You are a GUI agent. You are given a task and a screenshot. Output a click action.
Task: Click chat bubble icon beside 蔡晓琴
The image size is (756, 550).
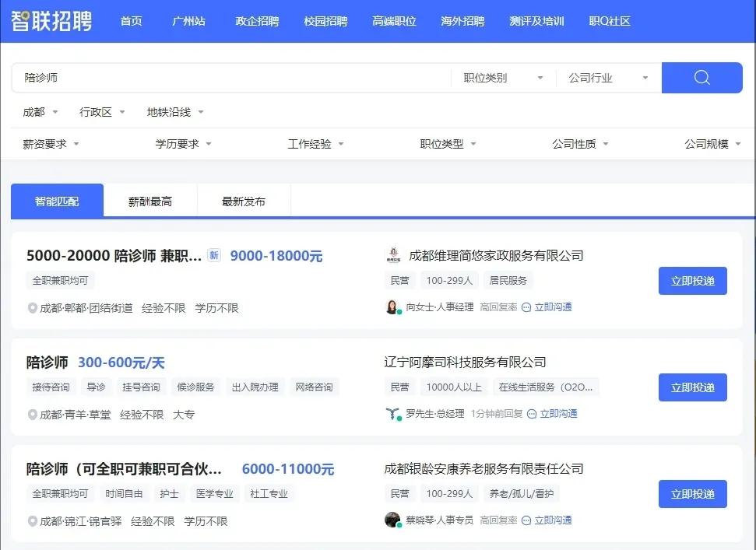click(526, 520)
